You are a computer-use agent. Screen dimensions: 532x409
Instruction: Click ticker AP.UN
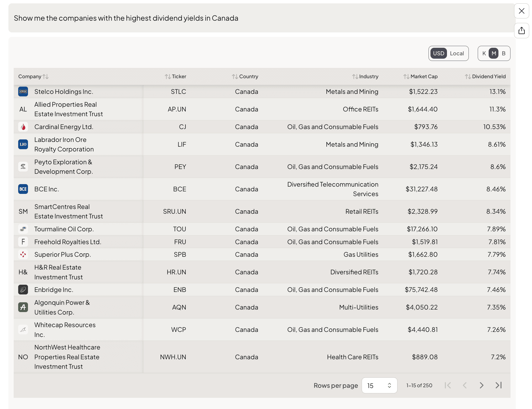pos(177,109)
